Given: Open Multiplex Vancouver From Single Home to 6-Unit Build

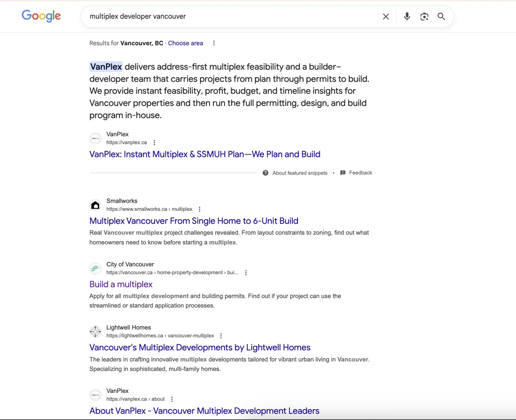Looking at the screenshot, I should click(x=194, y=221).
